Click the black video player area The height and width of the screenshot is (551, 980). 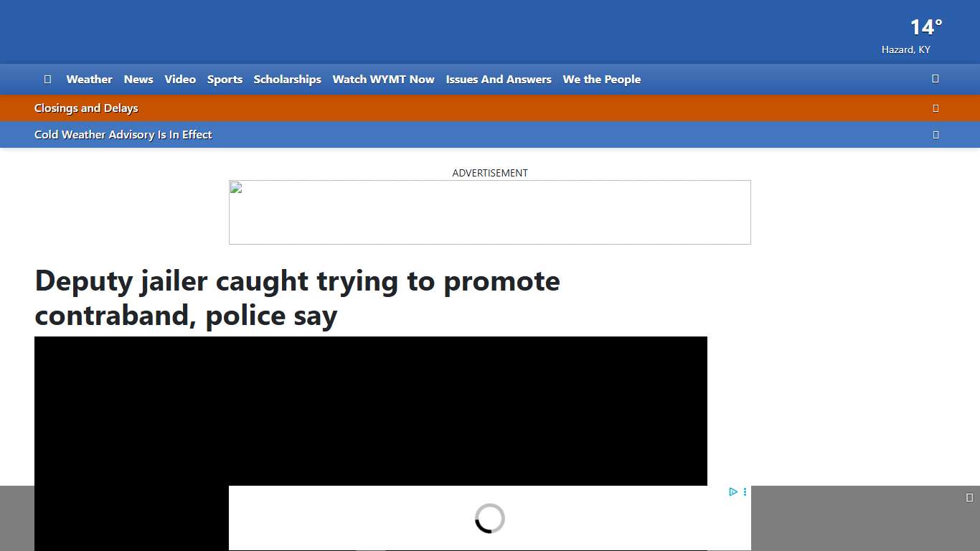[x=370, y=409]
